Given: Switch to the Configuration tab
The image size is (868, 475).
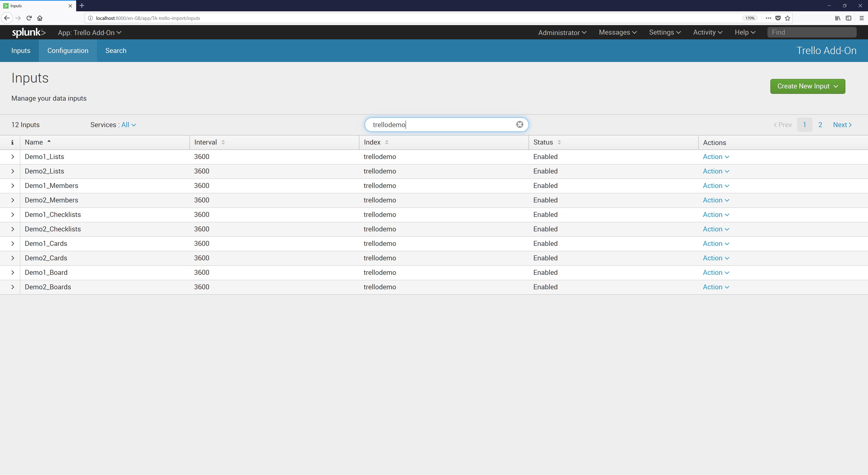Looking at the screenshot, I should [x=68, y=51].
